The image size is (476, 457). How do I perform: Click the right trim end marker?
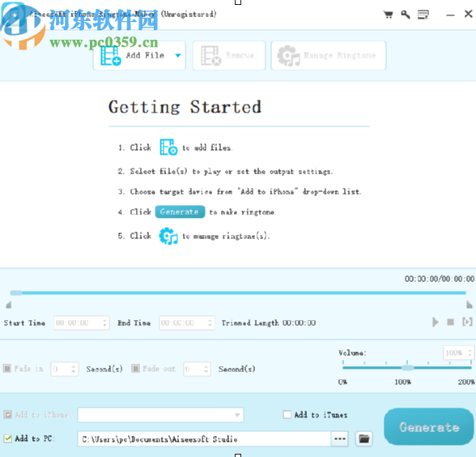[x=470, y=305]
